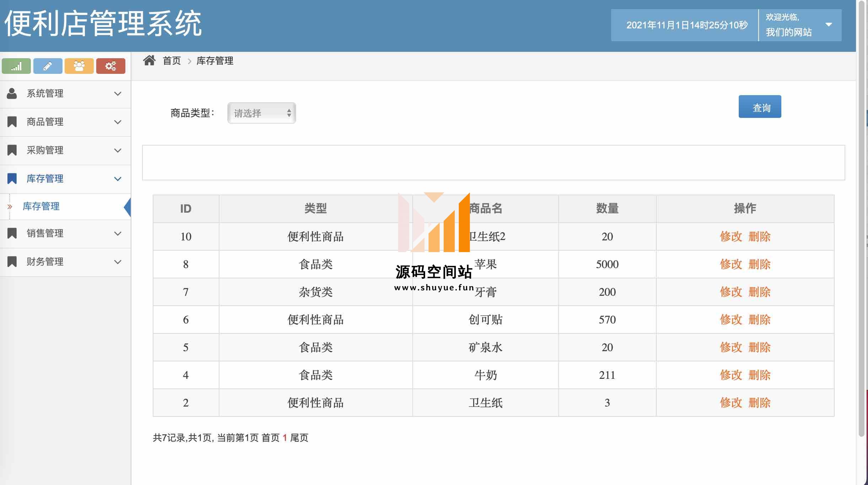Expand the 采购管理 menu chevron
The image size is (868, 485).
coord(118,151)
